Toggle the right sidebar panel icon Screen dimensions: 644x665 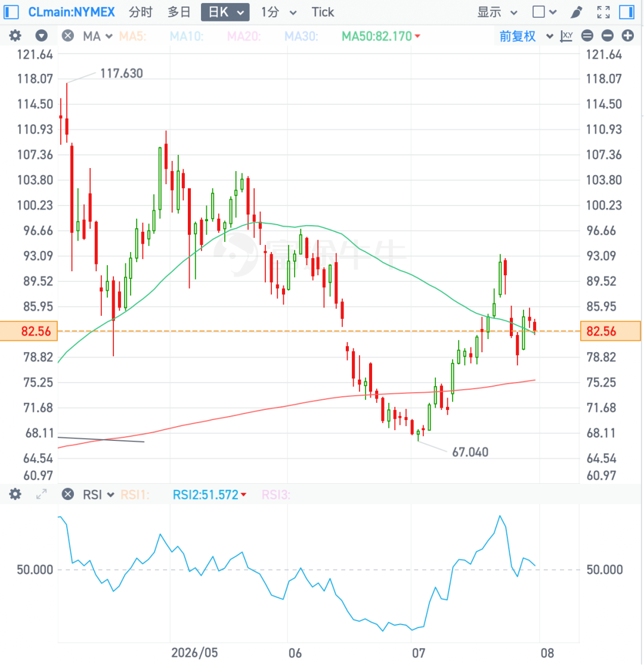click(x=627, y=12)
